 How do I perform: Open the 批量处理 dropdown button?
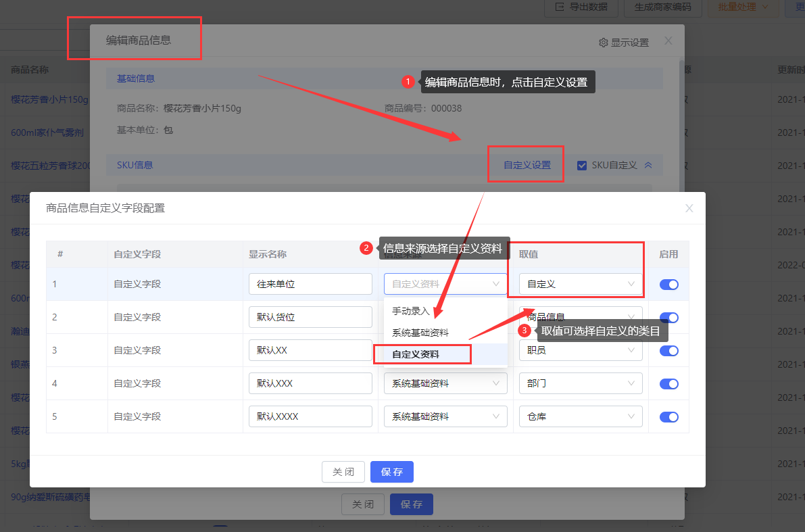click(743, 7)
